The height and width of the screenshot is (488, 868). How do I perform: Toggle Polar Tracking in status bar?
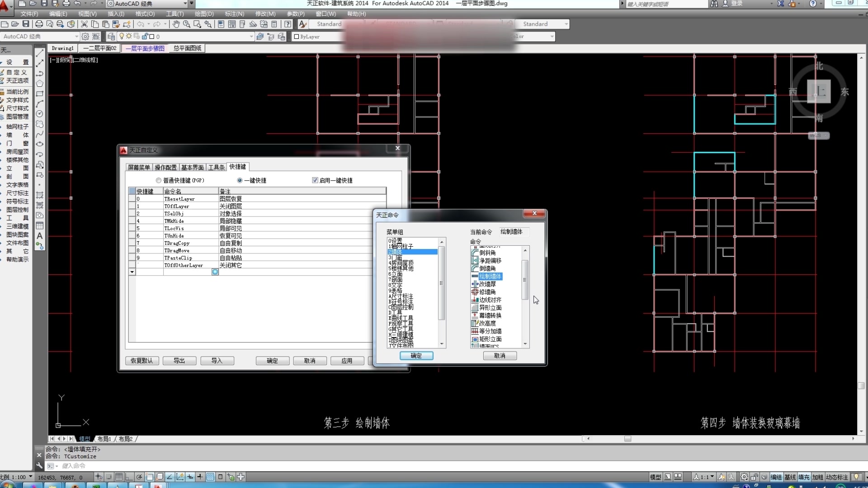pyautogui.click(x=139, y=477)
